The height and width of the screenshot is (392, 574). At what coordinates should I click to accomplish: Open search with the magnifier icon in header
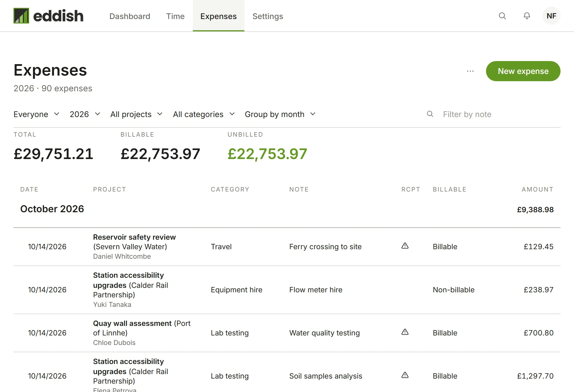pyautogui.click(x=502, y=16)
